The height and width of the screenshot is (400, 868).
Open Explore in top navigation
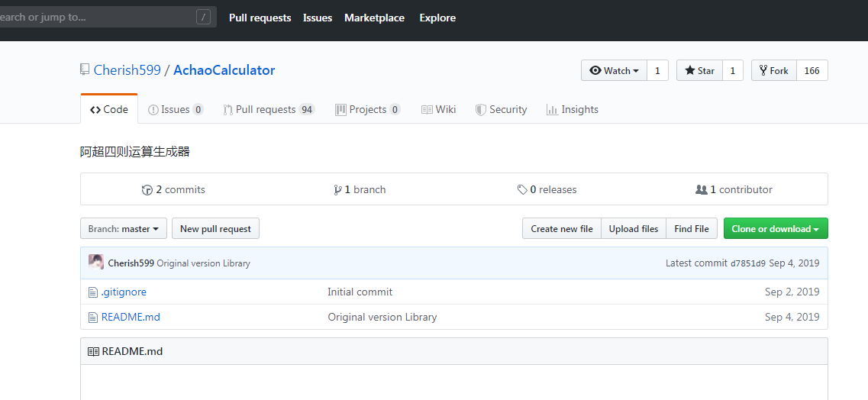[x=437, y=18]
